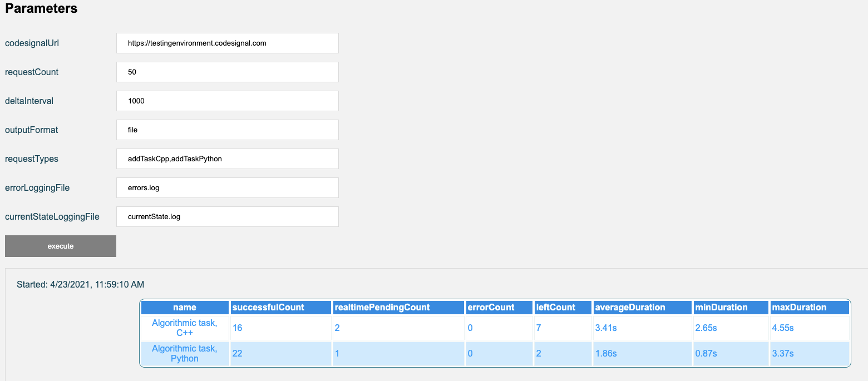Image resolution: width=868 pixels, height=381 pixels.
Task: Select the deltaInterval field with 1000
Action: (x=228, y=101)
